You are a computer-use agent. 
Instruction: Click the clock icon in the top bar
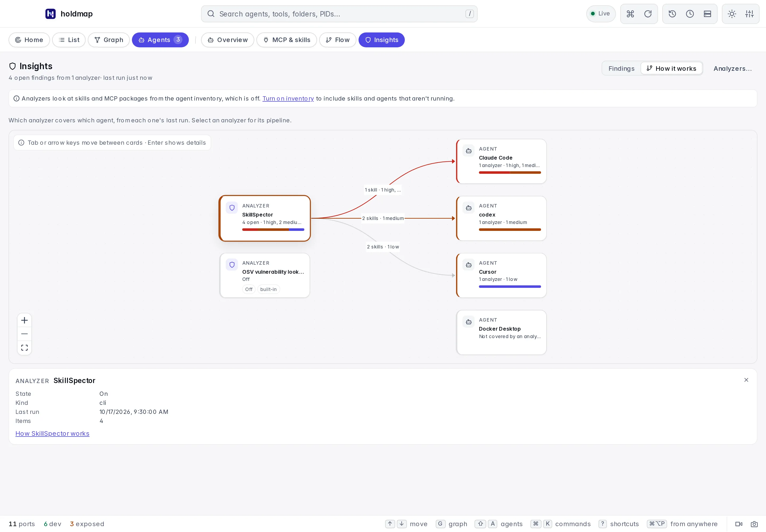(x=690, y=14)
